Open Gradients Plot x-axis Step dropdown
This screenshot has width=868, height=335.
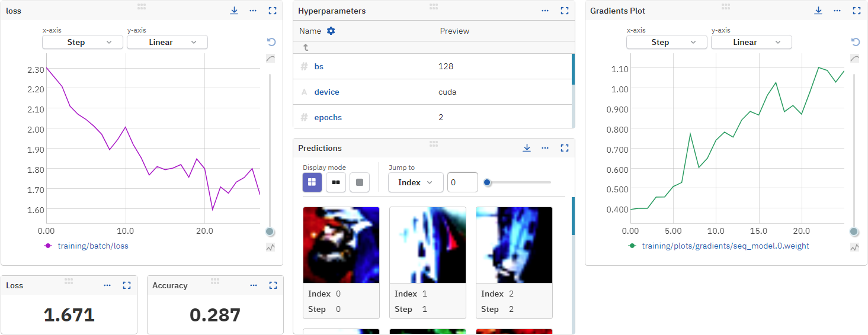coord(667,42)
